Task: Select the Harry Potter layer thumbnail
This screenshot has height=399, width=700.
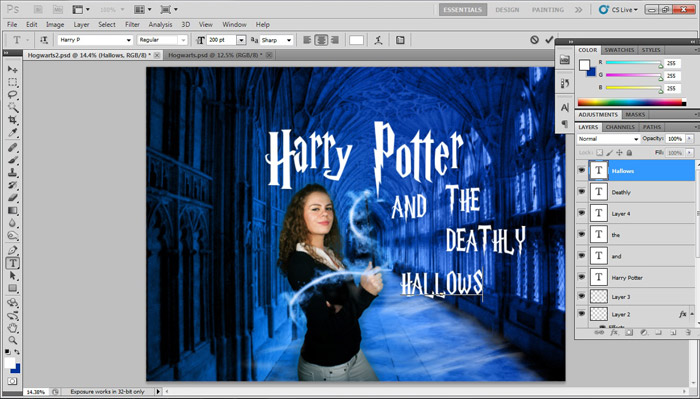Action: coord(599,277)
